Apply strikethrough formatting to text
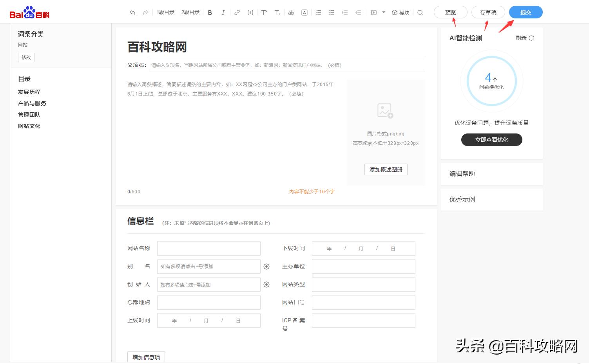The image size is (589, 364). pyautogui.click(x=291, y=12)
